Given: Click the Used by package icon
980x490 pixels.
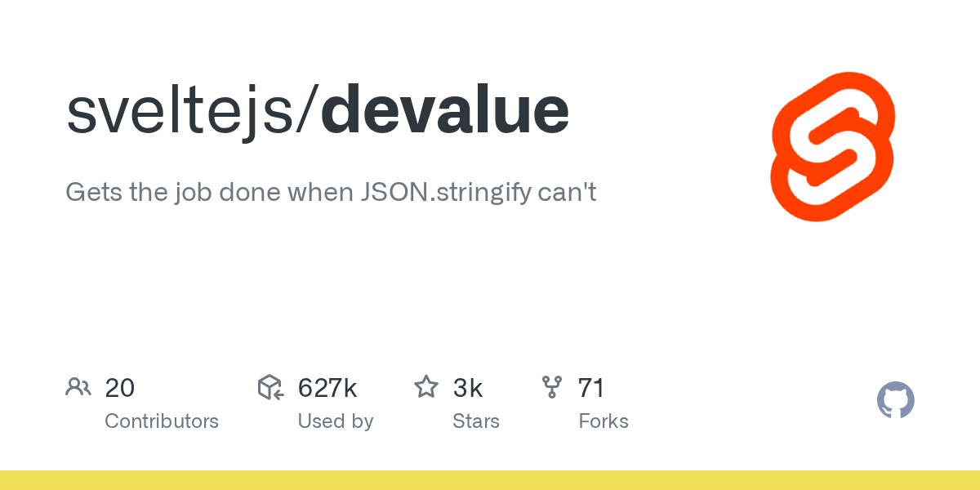Looking at the screenshot, I should point(270,387).
